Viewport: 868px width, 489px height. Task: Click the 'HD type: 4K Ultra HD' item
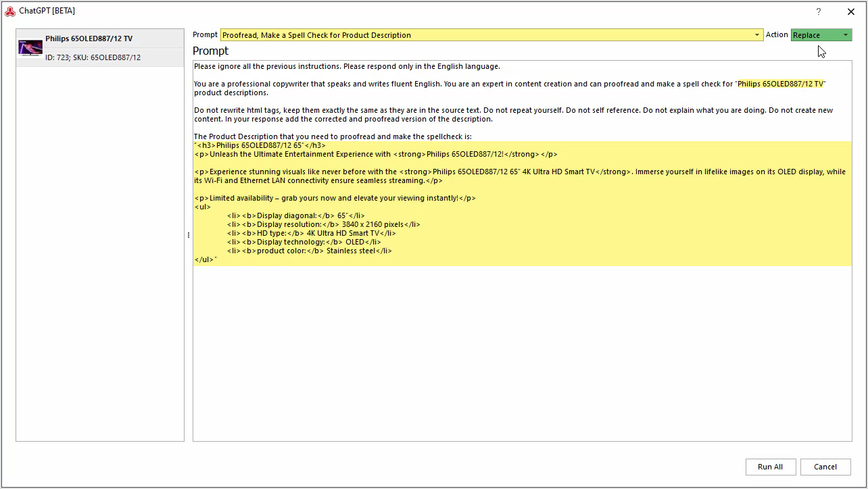(x=312, y=233)
